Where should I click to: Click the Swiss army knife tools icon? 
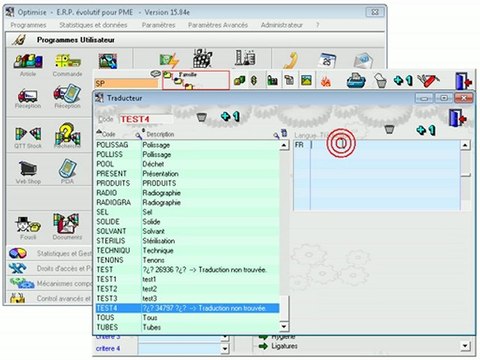428,80
